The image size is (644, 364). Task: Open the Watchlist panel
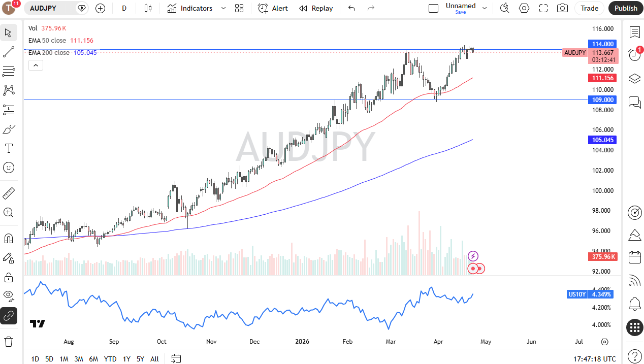point(634,31)
